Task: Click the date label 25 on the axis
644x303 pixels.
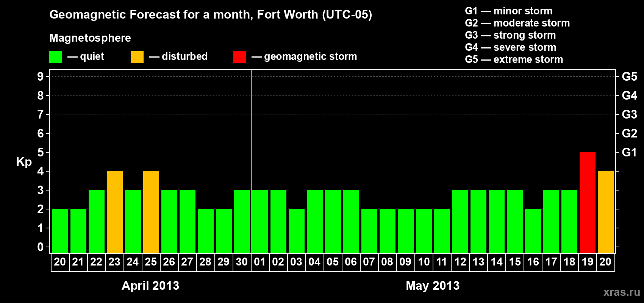Action: point(151,262)
